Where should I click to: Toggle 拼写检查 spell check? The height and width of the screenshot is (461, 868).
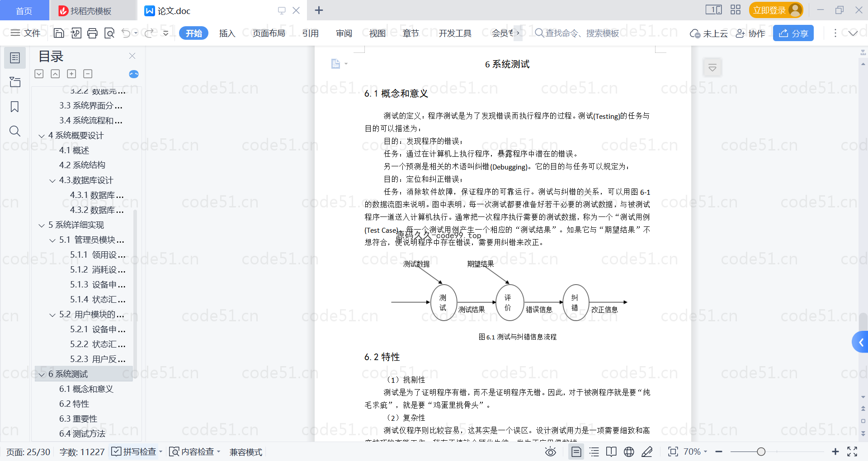(x=136, y=452)
